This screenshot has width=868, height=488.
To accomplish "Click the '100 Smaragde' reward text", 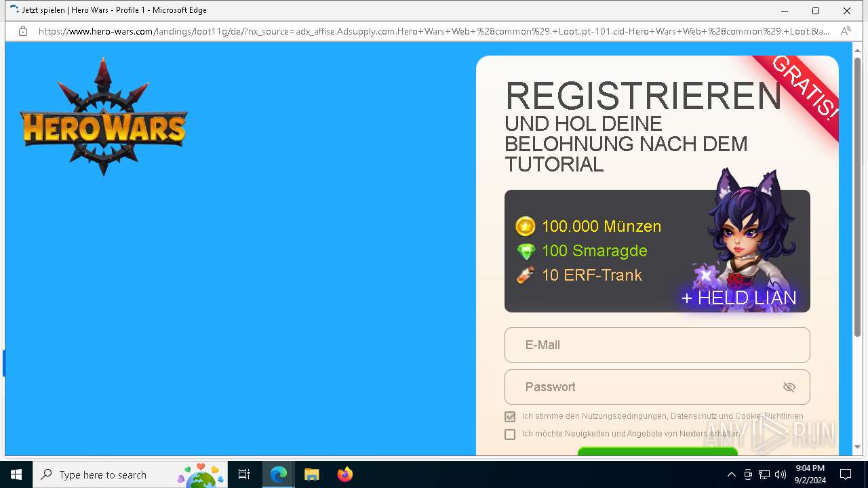I will (594, 251).
